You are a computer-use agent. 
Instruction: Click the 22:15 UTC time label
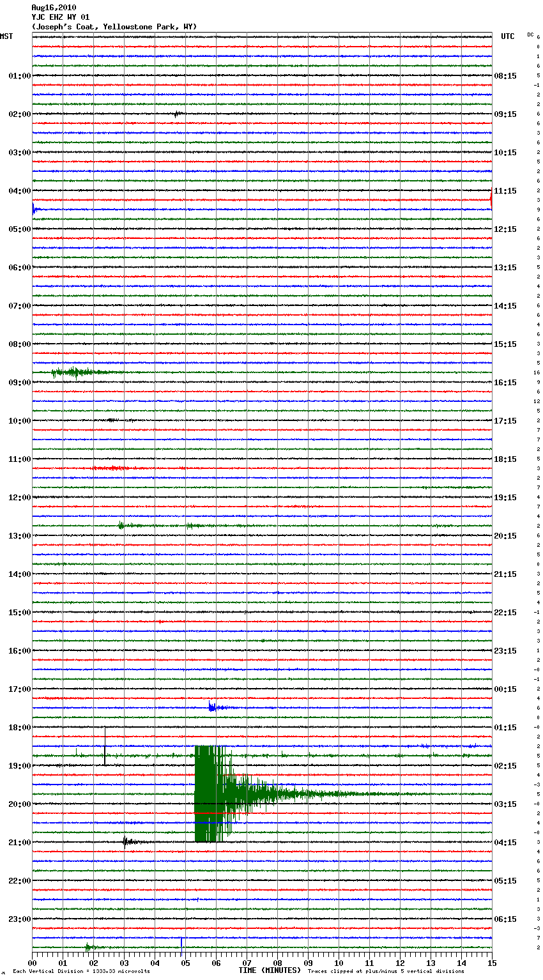point(505,613)
